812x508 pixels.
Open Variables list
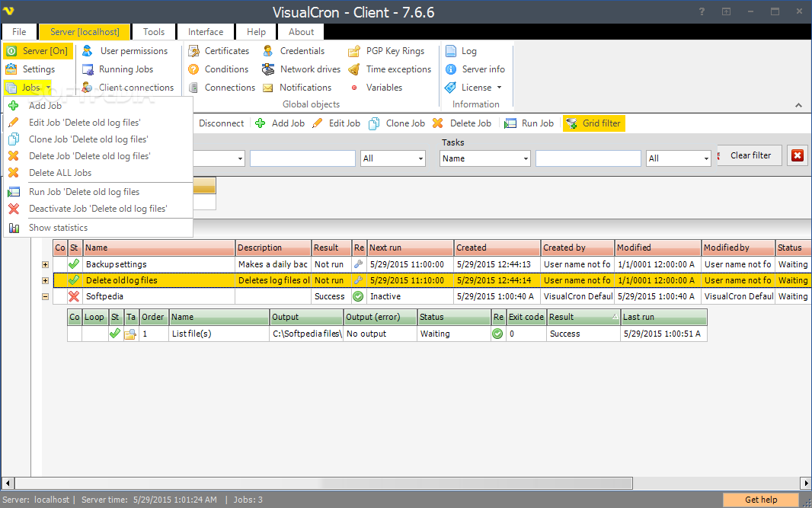[376, 88]
